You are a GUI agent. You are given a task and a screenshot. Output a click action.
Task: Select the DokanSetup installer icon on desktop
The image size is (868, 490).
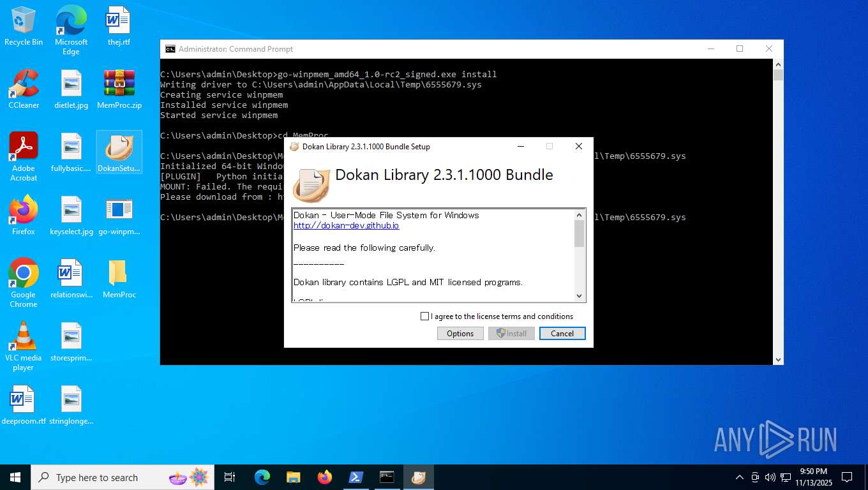pos(119,152)
